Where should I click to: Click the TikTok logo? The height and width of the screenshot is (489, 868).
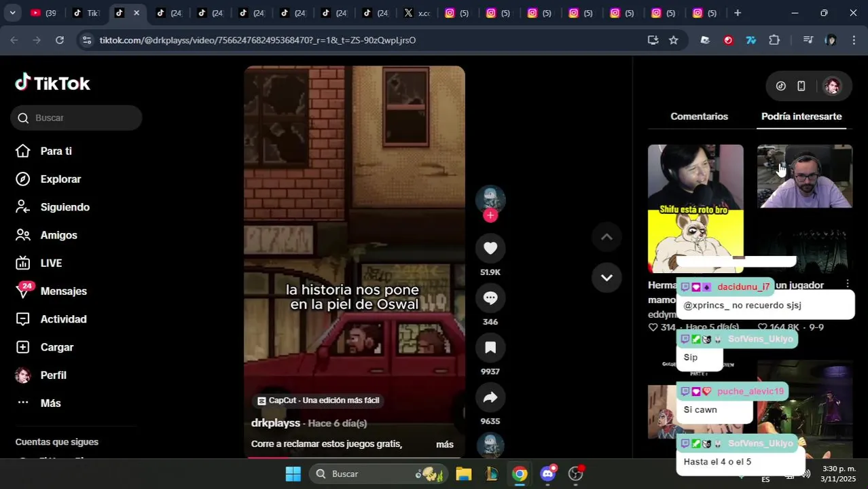pyautogui.click(x=52, y=83)
